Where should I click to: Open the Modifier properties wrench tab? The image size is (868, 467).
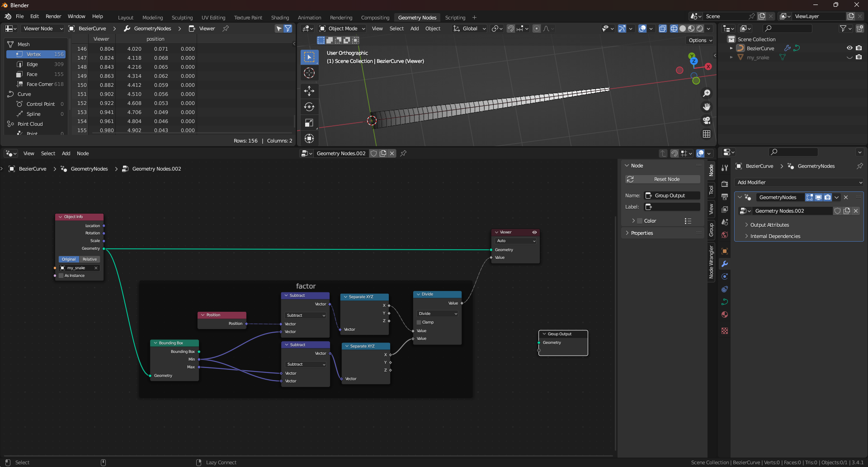tap(725, 264)
